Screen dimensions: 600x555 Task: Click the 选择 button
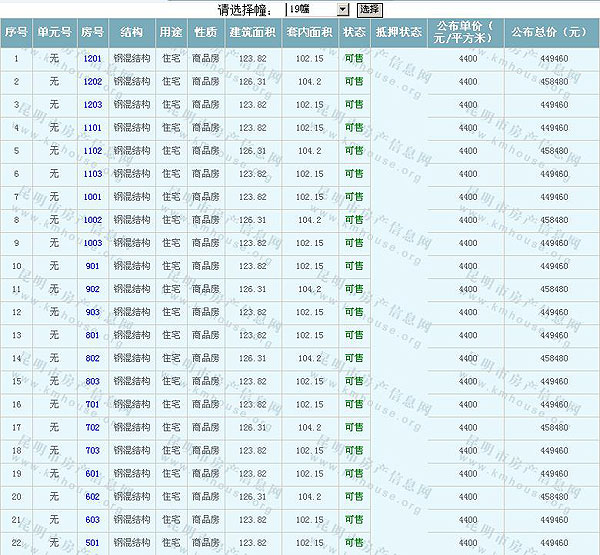point(369,9)
